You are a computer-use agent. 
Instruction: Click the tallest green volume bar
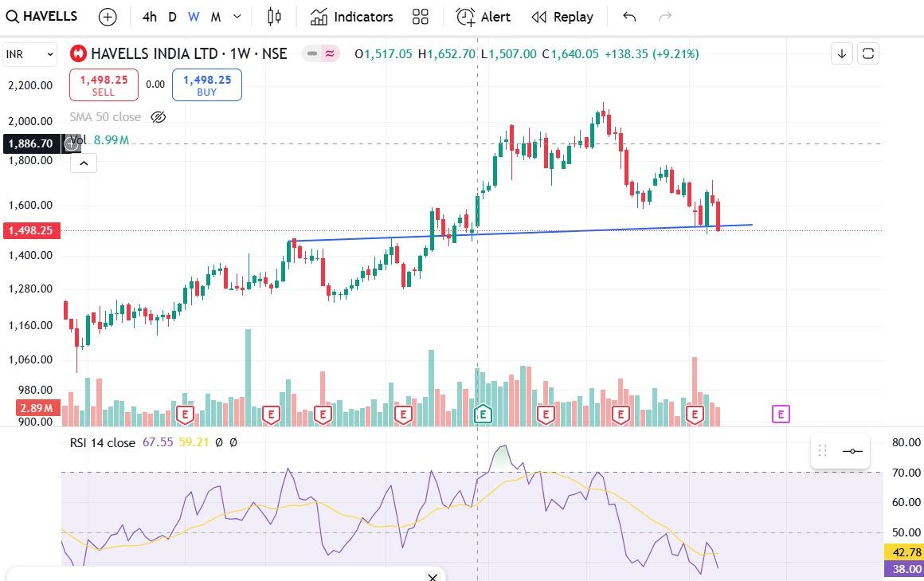(x=248, y=378)
